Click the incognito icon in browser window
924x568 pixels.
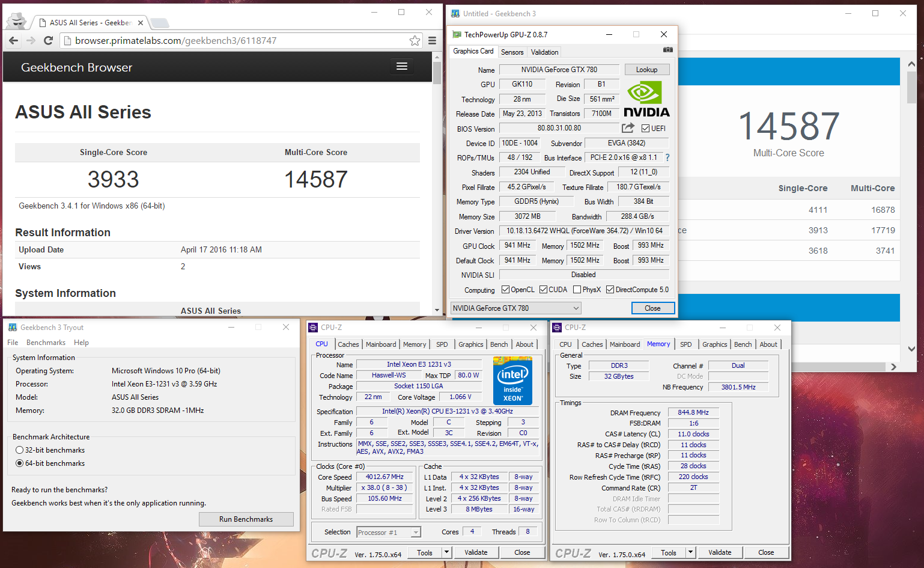[16, 21]
